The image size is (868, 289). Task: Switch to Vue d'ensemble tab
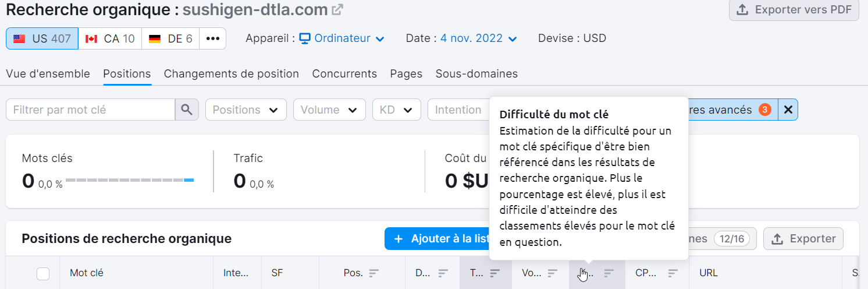[48, 74]
